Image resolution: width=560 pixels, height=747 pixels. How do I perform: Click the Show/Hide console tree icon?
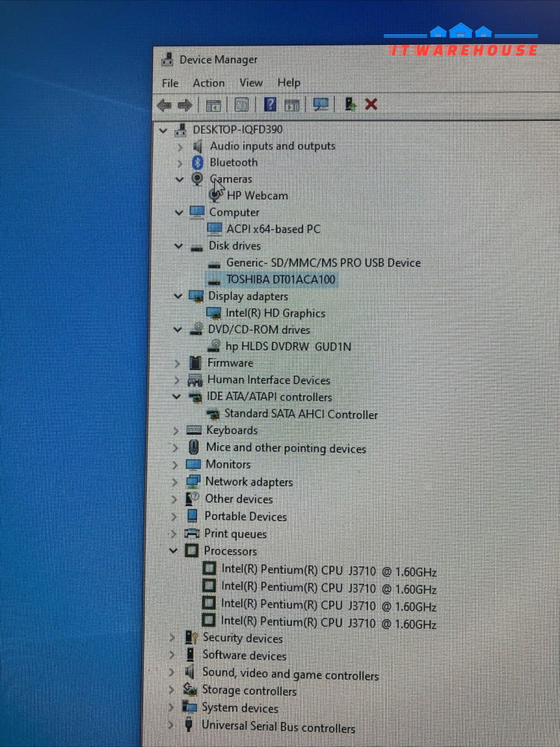(x=214, y=105)
